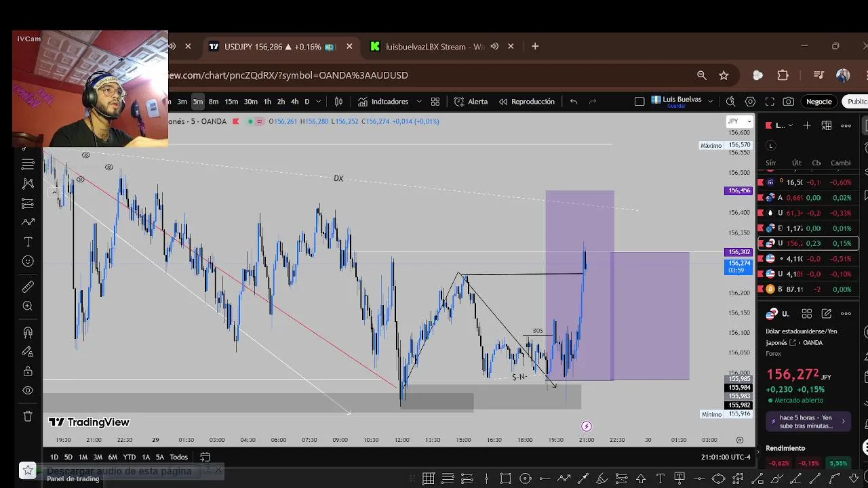Open the Indicadores panel
The height and width of the screenshot is (488, 868).
[384, 102]
